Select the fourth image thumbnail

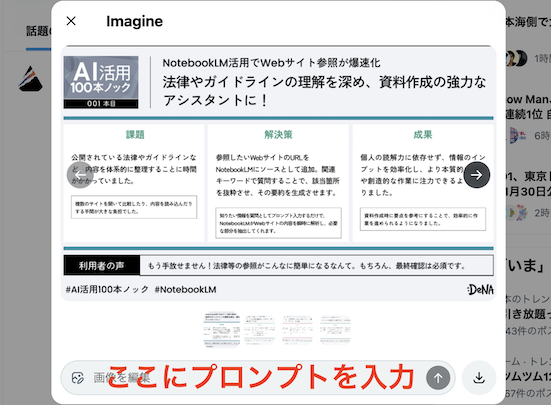tap(335, 330)
